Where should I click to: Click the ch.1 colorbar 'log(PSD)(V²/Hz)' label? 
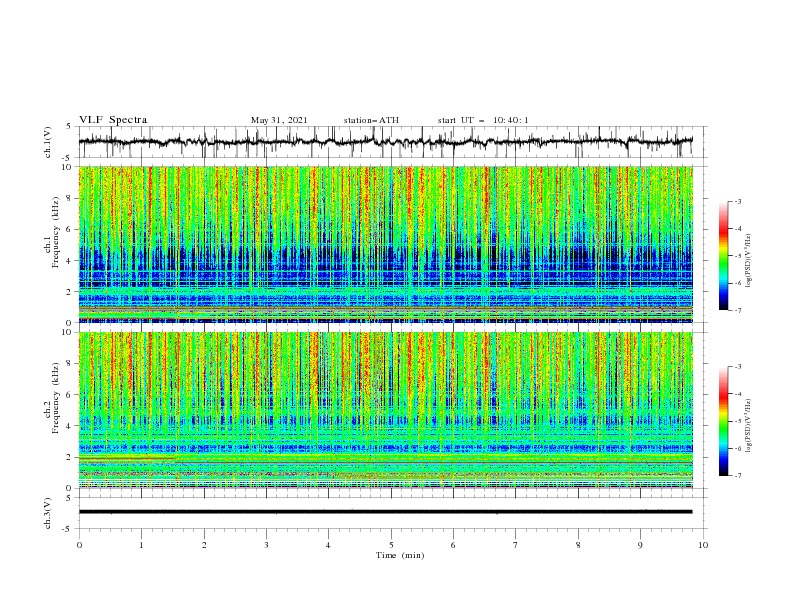pos(748,261)
